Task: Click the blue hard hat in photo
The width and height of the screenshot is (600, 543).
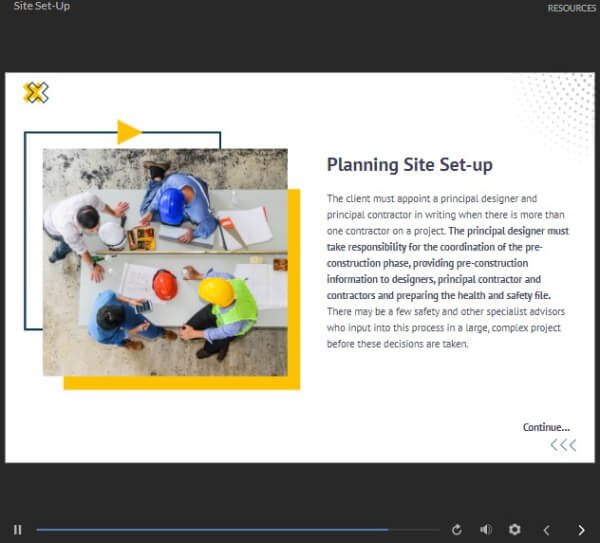Action: (171, 206)
